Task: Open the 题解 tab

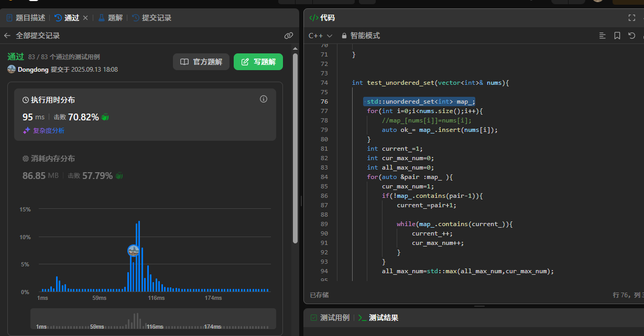Action: [x=110, y=18]
